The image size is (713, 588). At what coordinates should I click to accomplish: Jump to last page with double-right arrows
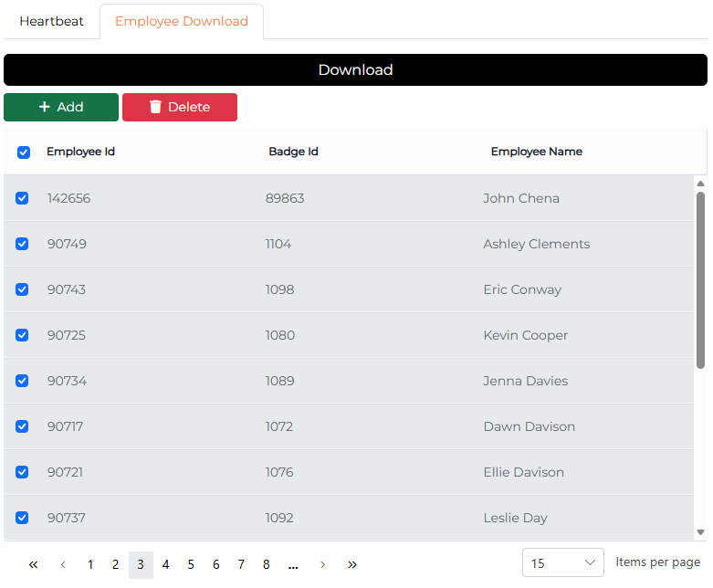352,565
